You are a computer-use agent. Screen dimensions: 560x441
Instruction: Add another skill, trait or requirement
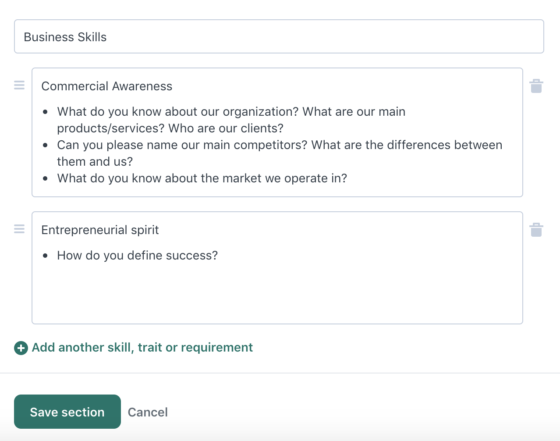(142, 347)
